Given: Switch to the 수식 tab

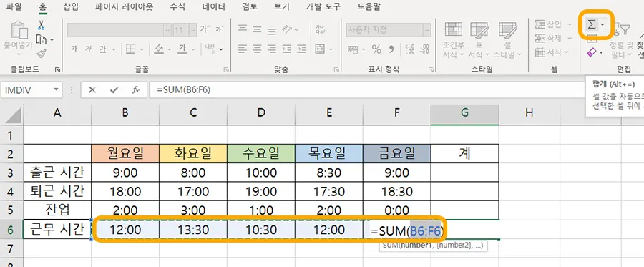Looking at the screenshot, I should [x=178, y=6].
